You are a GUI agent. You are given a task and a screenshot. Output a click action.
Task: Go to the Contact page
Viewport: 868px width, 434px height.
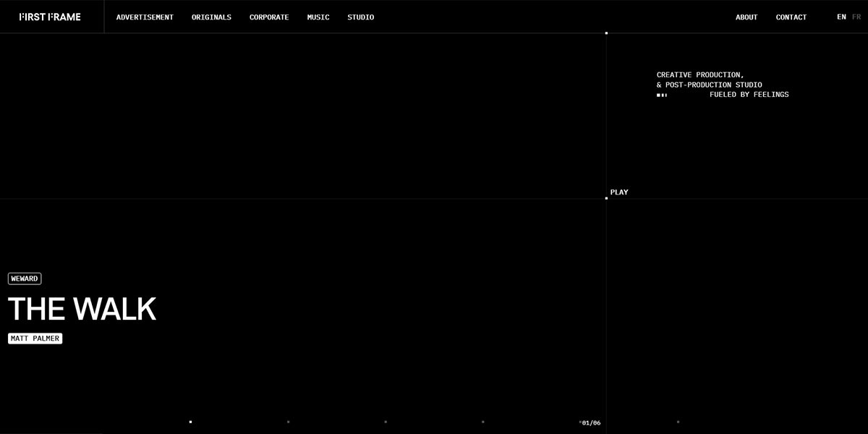tap(791, 17)
